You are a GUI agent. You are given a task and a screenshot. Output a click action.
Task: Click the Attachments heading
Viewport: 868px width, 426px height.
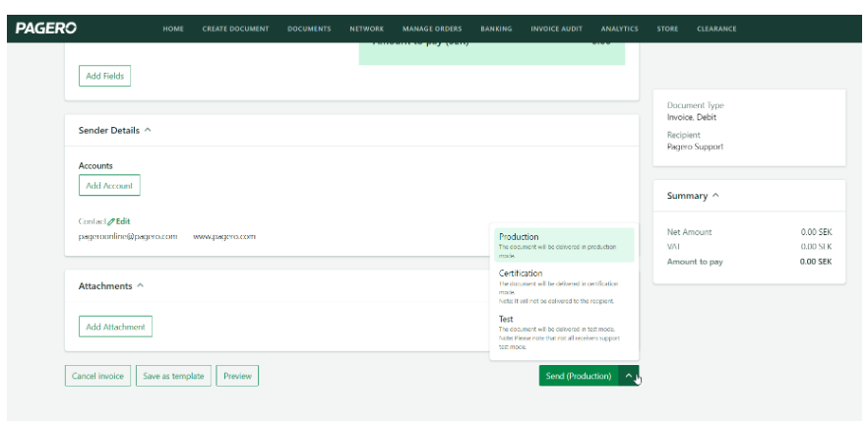coord(105,286)
